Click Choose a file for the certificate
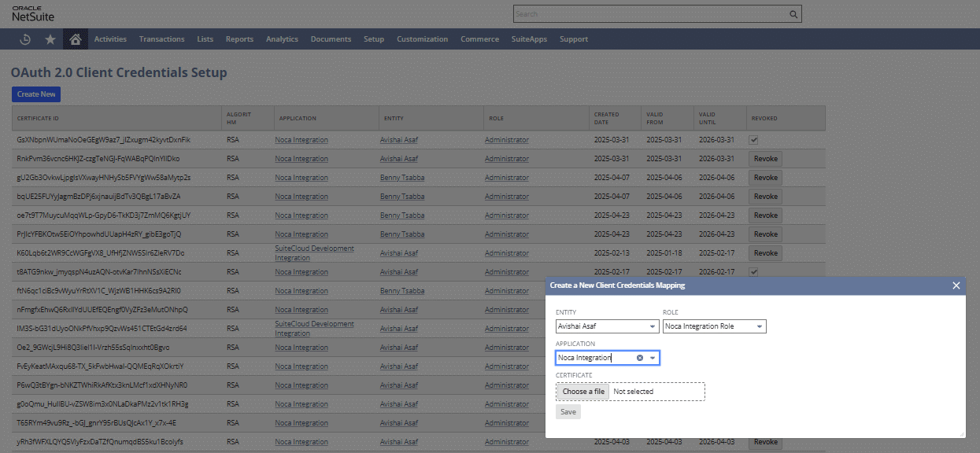The width and height of the screenshot is (980, 453). coord(583,392)
